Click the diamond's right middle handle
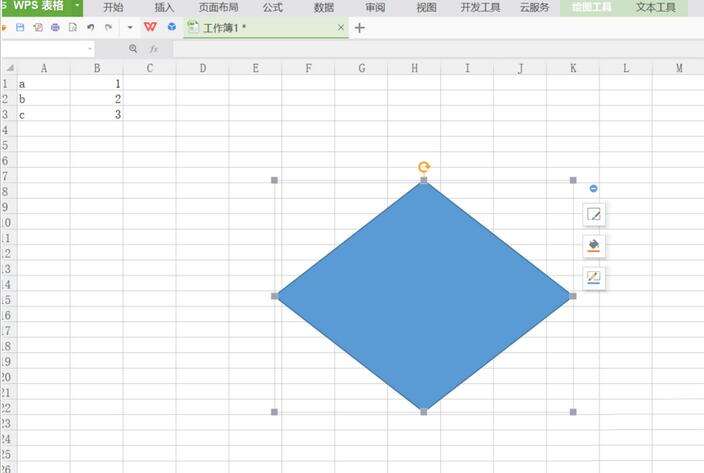Viewport: 704px width, 473px height. click(573, 296)
